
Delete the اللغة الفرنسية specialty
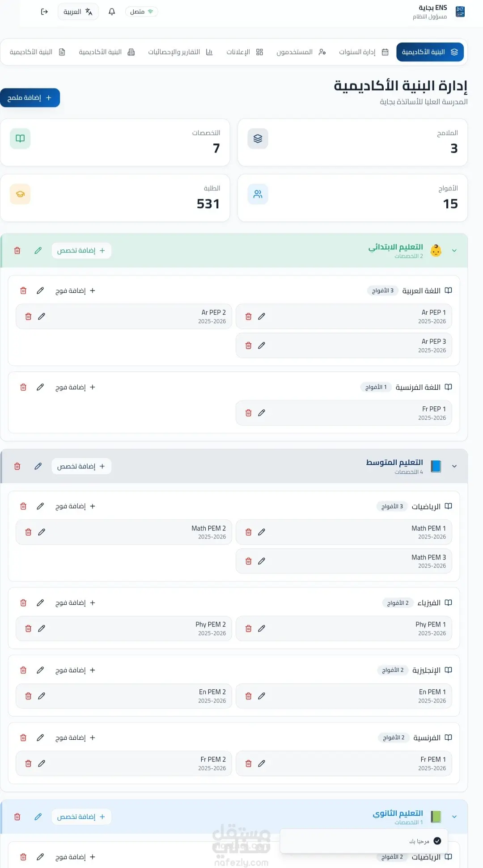click(x=23, y=387)
